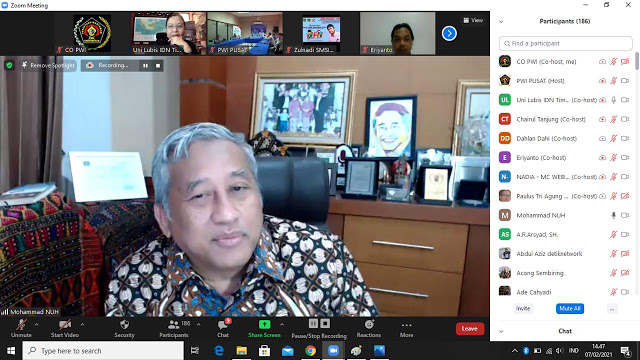This screenshot has width=640, height=360.
Task: Stop the recording from the top recording bar
Action: pos(158,65)
